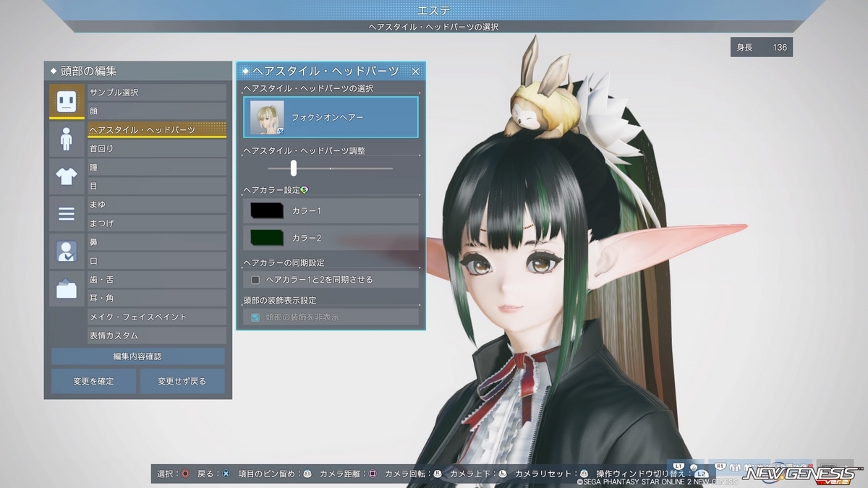Select 首回り menu item

(x=157, y=148)
